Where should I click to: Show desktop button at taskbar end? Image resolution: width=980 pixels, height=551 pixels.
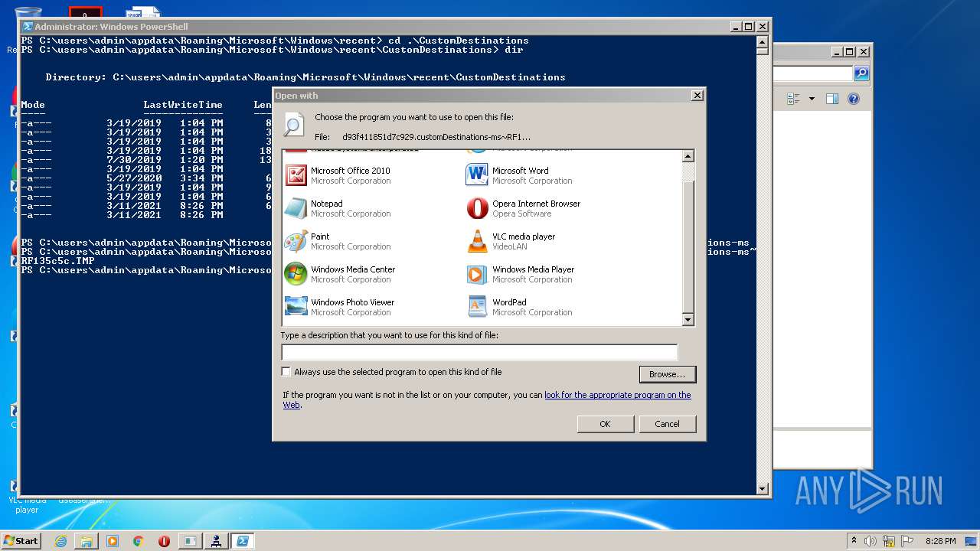[972, 541]
